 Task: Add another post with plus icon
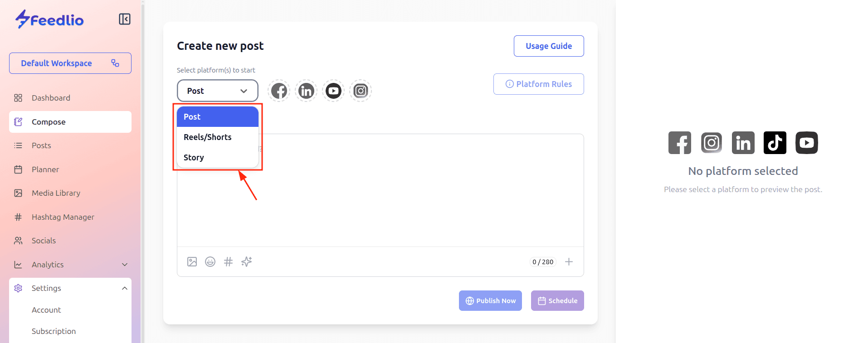[569, 262]
